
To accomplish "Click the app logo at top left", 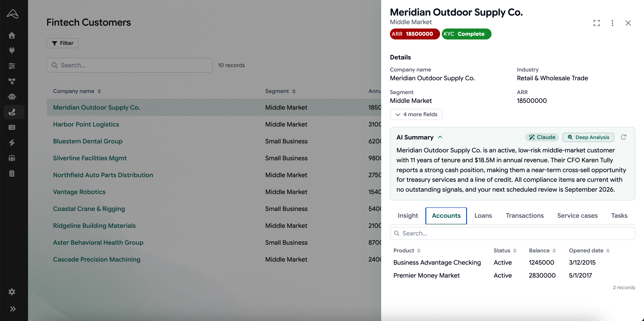I will click(12, 14).
